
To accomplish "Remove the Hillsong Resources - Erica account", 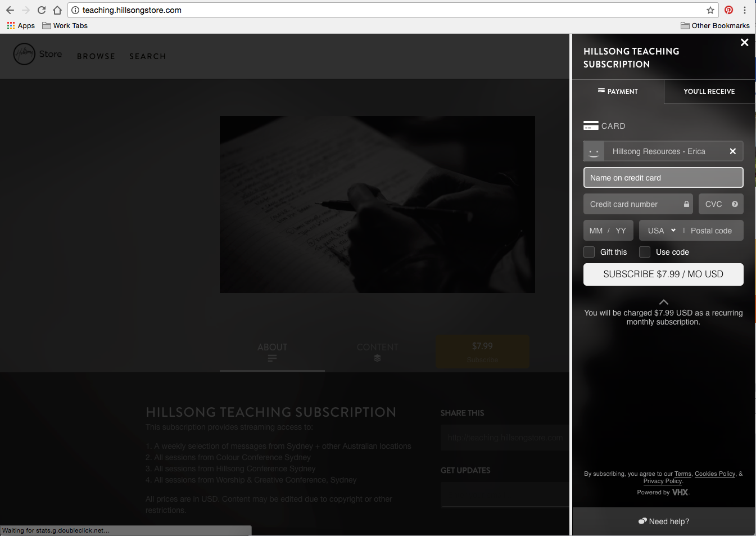I will tap(732, 151).
